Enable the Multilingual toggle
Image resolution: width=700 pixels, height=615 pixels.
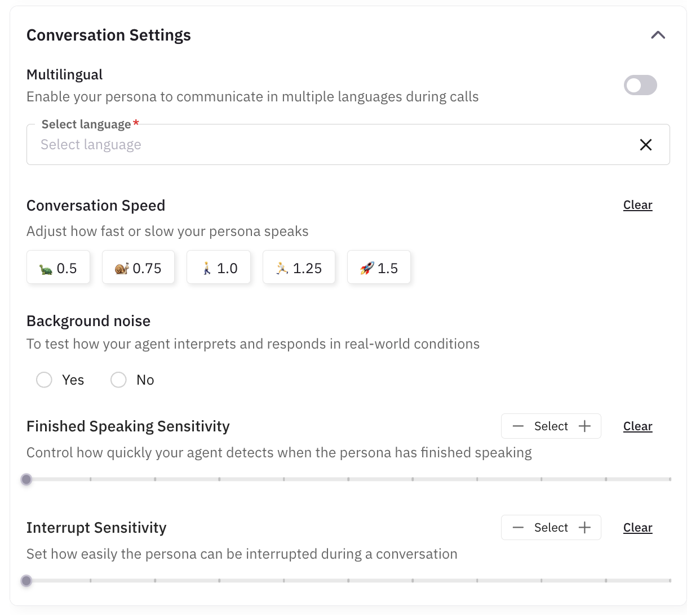tap(640, 85)
